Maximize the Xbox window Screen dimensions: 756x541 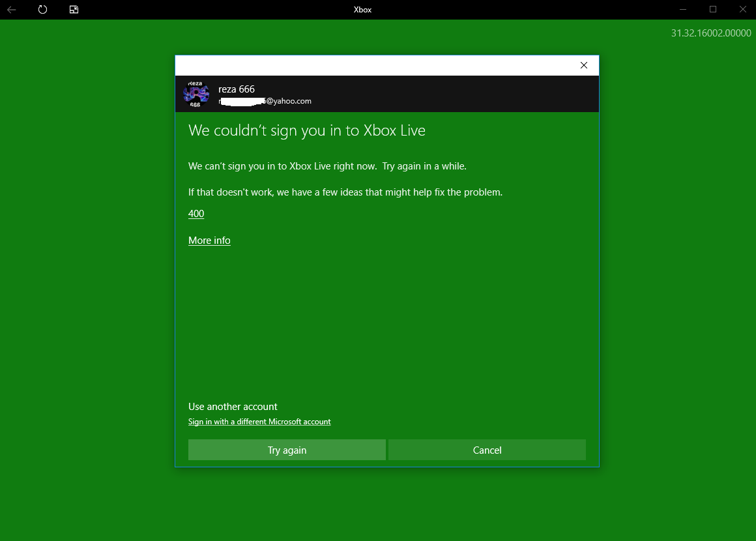click(713, 10)
